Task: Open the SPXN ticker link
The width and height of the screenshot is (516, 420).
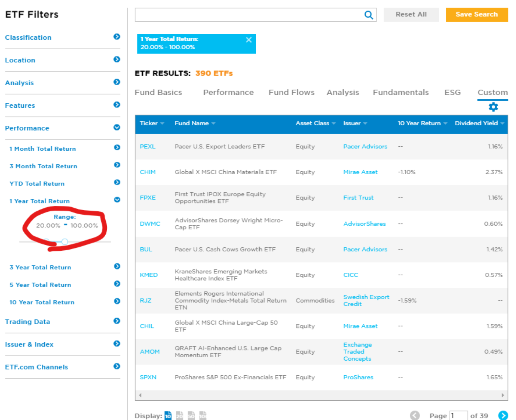Action: tap(148, 377)
